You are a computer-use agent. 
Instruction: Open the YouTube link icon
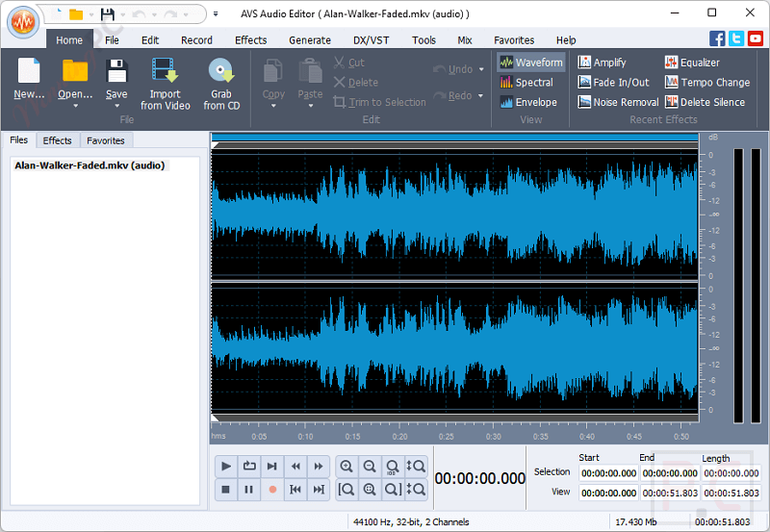(756, 38)
